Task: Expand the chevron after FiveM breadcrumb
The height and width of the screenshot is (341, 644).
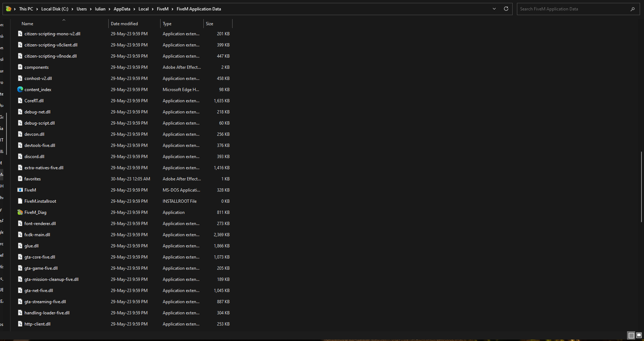Action: [172, 9]
